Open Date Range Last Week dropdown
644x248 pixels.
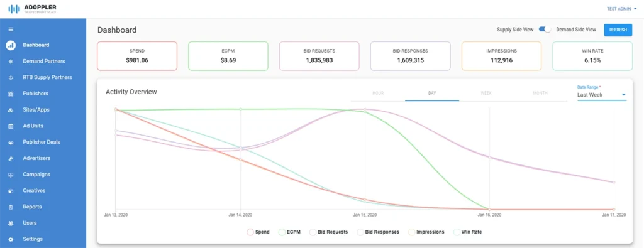tap(602, 95)
